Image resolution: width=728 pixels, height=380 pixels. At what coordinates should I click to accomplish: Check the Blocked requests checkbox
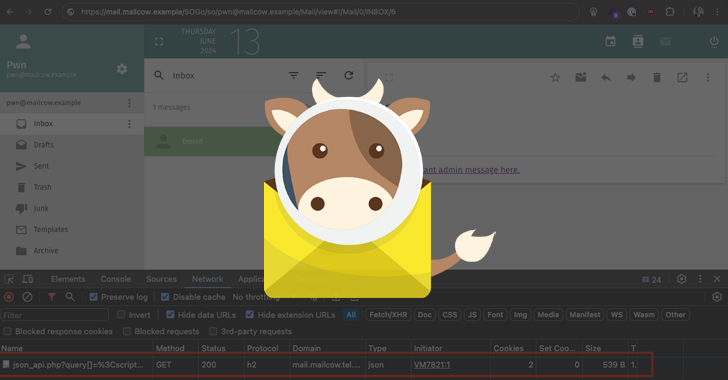click(x=127, y=331)
